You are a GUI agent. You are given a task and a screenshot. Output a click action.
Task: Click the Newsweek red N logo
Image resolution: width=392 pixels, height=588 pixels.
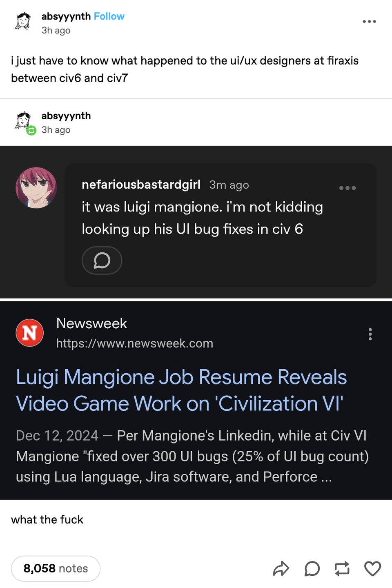[x=29, y=333]
